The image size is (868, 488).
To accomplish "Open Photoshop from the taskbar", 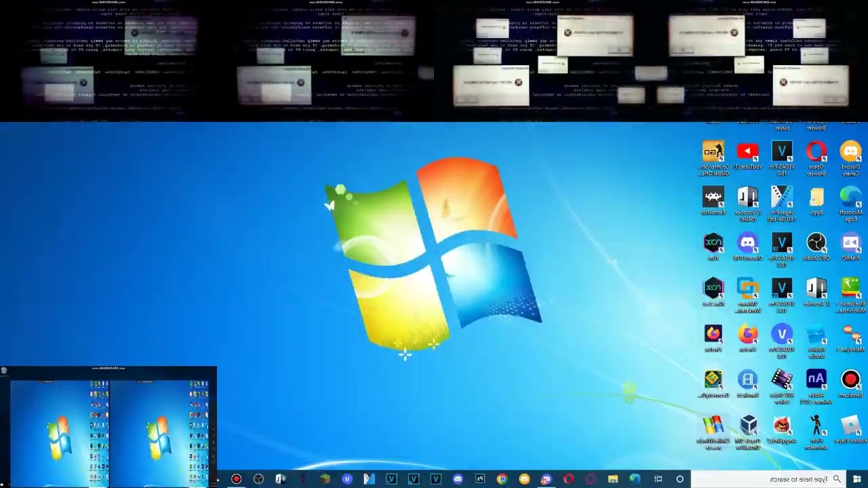I will (x=480, y=479).
